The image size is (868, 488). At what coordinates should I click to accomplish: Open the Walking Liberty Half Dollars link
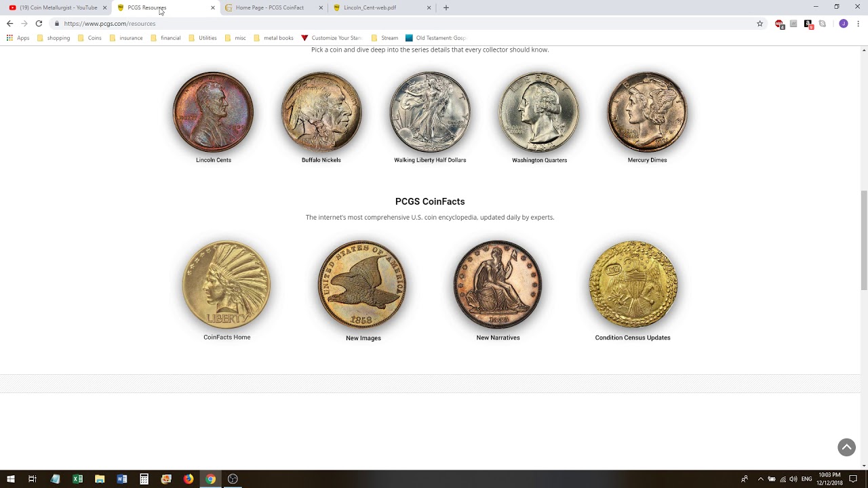430,160
